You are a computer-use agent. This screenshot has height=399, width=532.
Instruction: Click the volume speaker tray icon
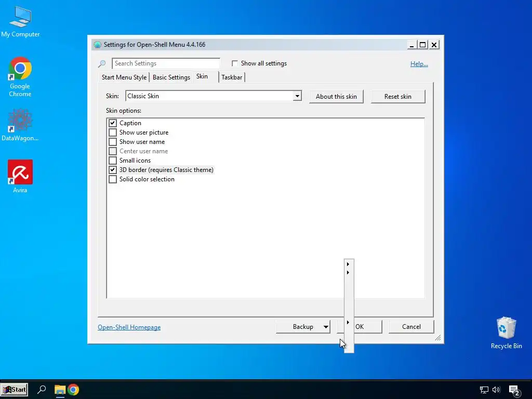[496, 390]
